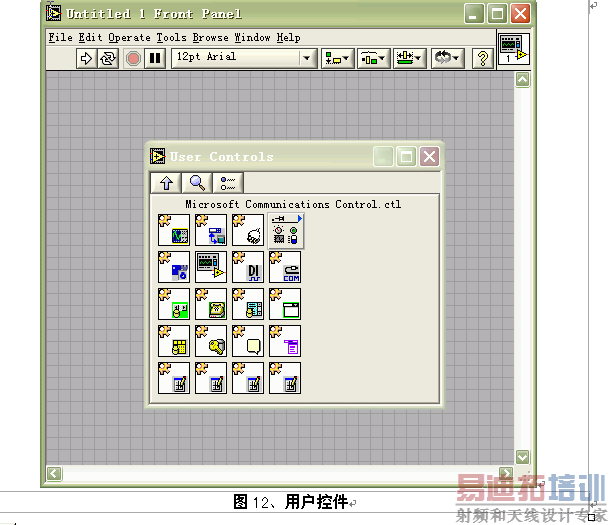Image resolution: width=610 pixels, height=525 pixels.
Task: Open the Tools menu
Action: (172, 37)
